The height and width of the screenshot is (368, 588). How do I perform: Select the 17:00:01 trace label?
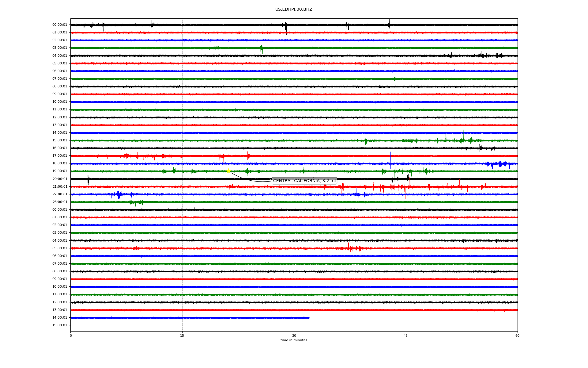click(60, 156)
